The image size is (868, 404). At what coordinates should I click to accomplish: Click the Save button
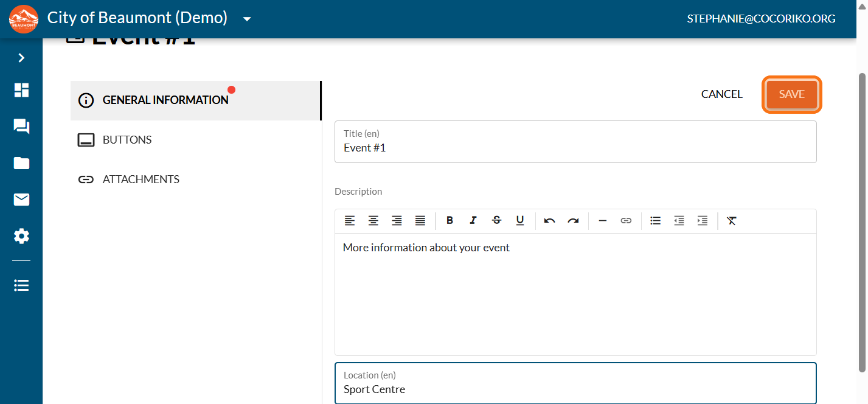tap(791, 94)
